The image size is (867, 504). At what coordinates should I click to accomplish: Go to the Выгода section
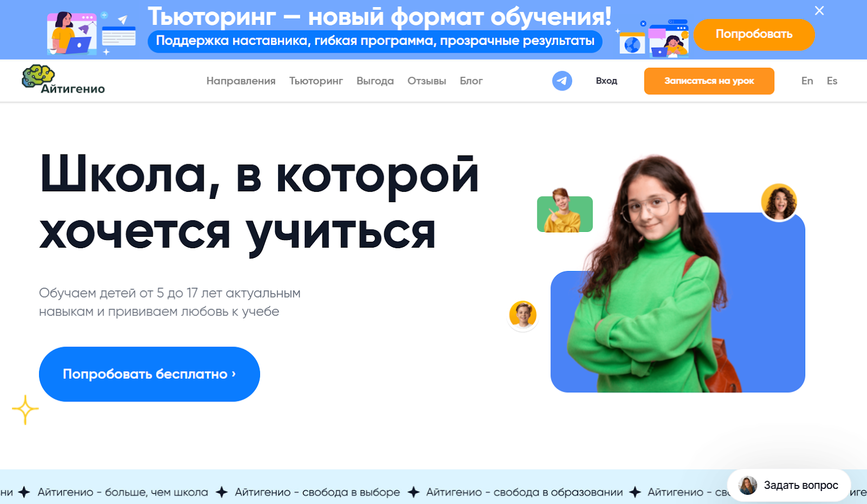(x=375, y=81)
